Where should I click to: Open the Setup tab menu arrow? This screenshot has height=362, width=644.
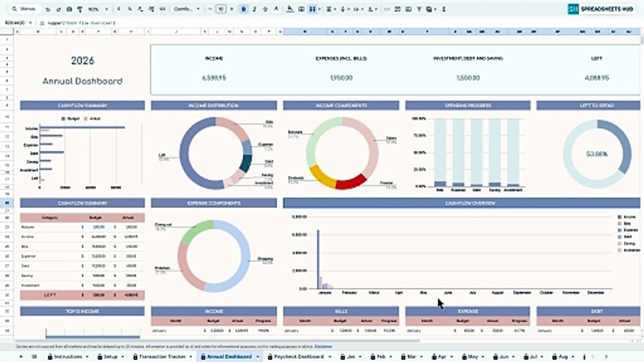point(123,356)
